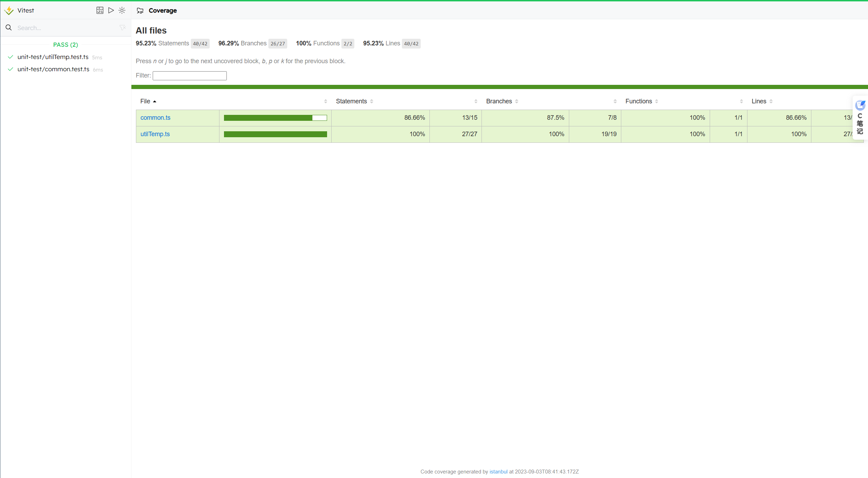Click the Vitest settings gear icon
This screenshot has width=868, height=478.
click(122, 10)
